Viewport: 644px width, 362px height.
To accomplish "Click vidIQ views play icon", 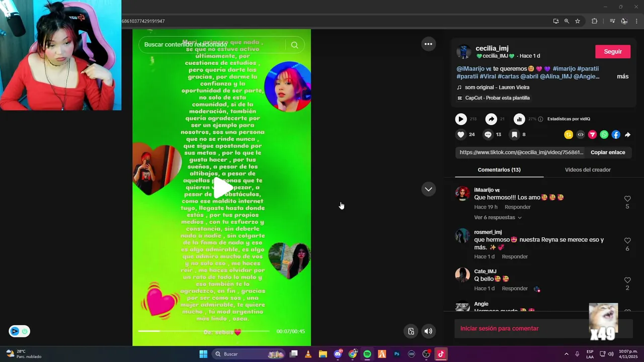I will tap(461, 119).
